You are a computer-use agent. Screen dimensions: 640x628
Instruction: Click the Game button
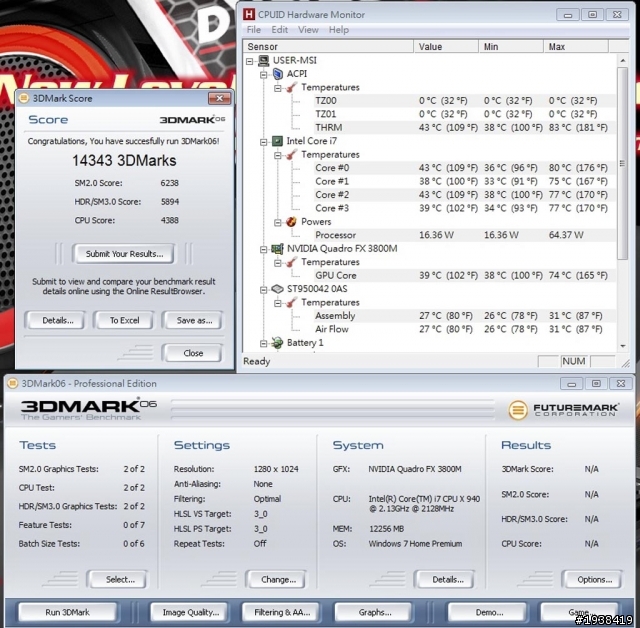tap(579, 612)
